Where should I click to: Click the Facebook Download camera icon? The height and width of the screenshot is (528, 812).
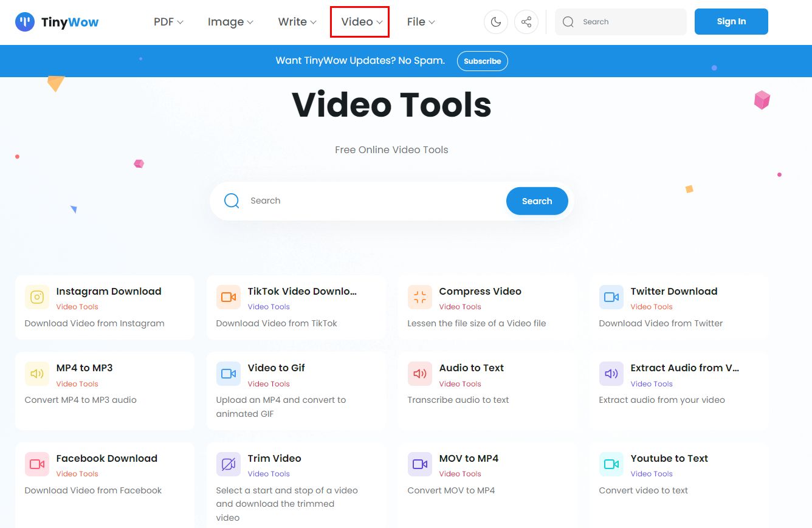[x=37, y=464]
